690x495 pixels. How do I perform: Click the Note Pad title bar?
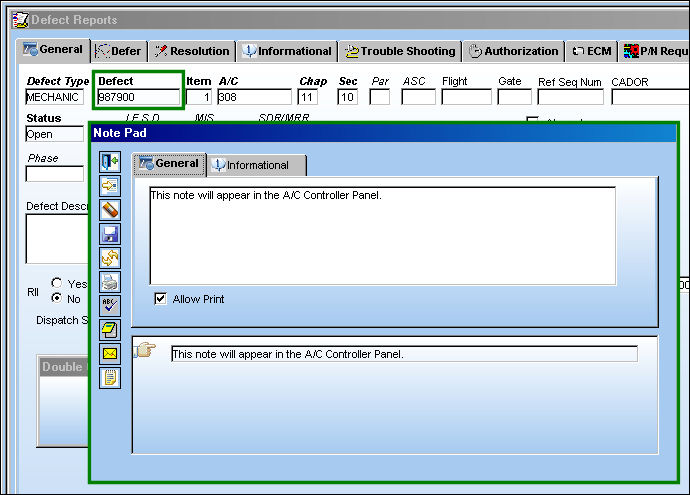click(383, 133)
